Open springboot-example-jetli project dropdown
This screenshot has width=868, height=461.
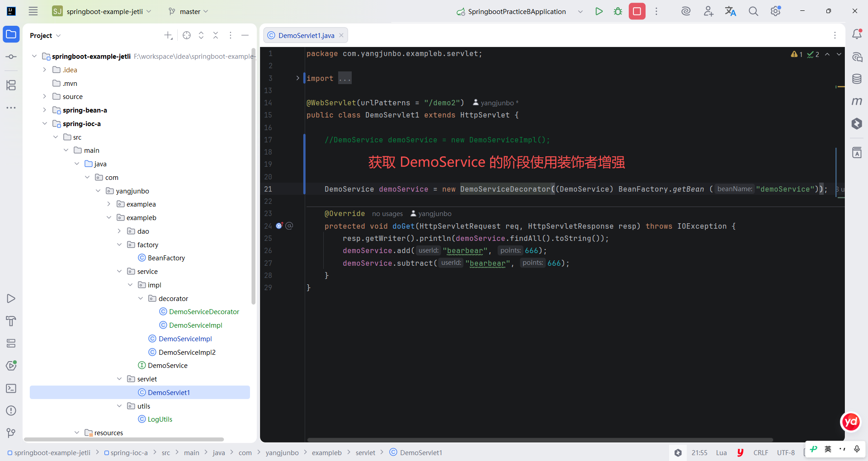point(102,11)
